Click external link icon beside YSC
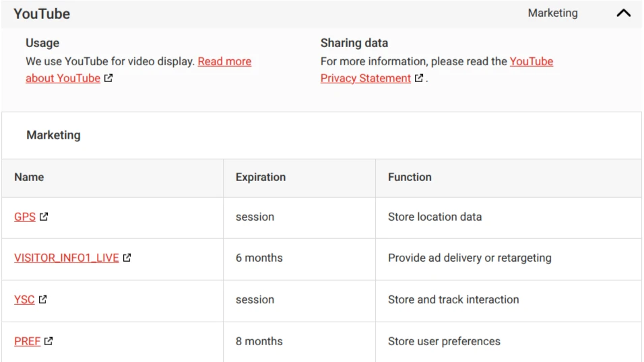Screen dimensions: 644x362 click(x=42, y=299)
